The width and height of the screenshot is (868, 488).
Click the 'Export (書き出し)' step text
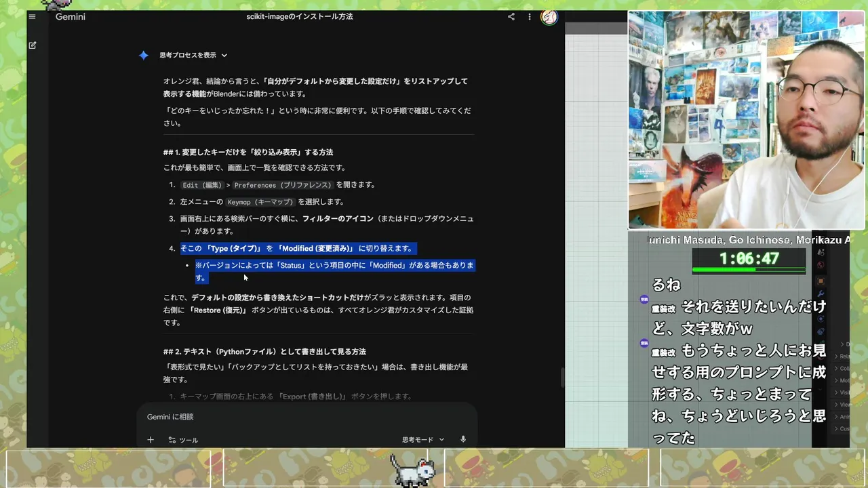(296, 396)
